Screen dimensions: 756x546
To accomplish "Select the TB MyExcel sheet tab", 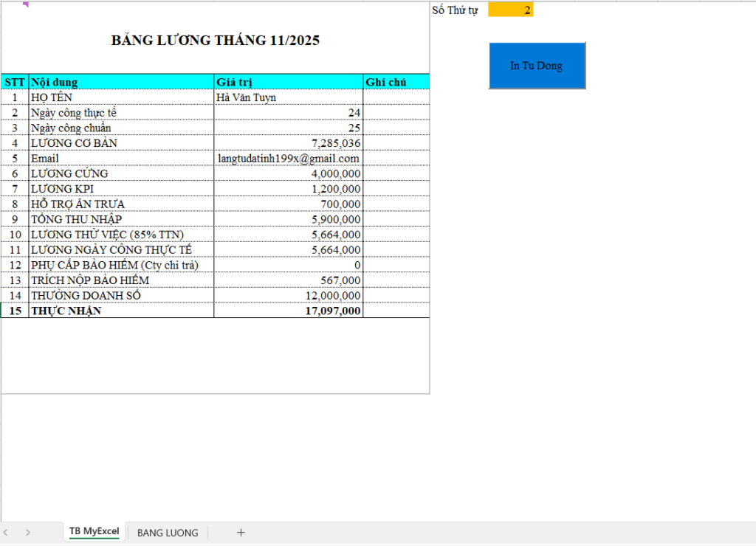I will point(94,532).
